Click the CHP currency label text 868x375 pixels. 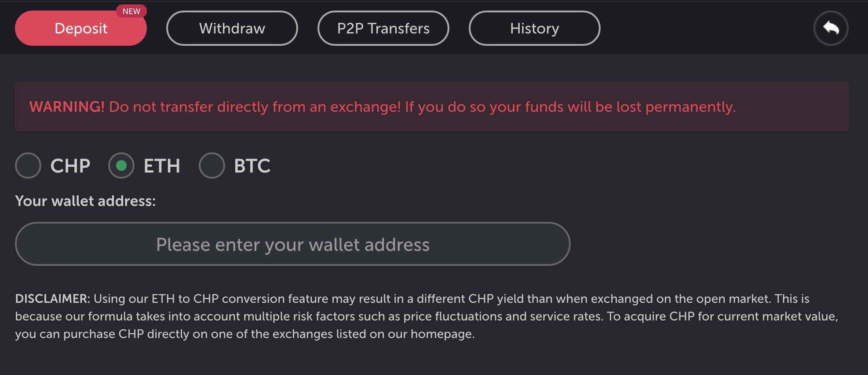(70, 166)
